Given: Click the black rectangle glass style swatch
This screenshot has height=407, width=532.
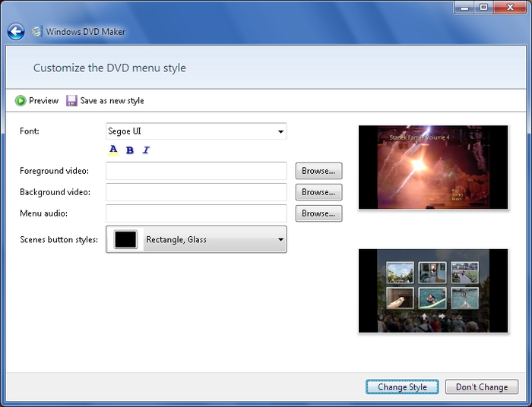Looking at the screenshot, I should tap(125, 239).
